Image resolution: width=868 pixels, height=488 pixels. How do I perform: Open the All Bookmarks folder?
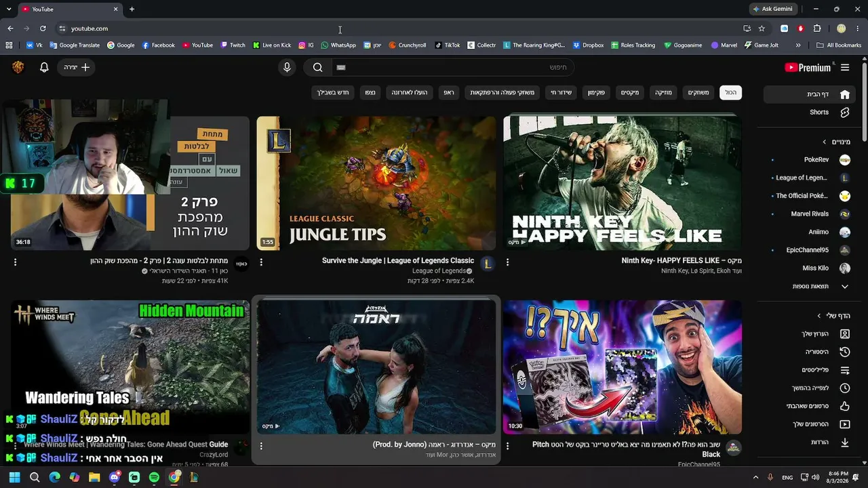pyautogui.click(x=839, y=45)
